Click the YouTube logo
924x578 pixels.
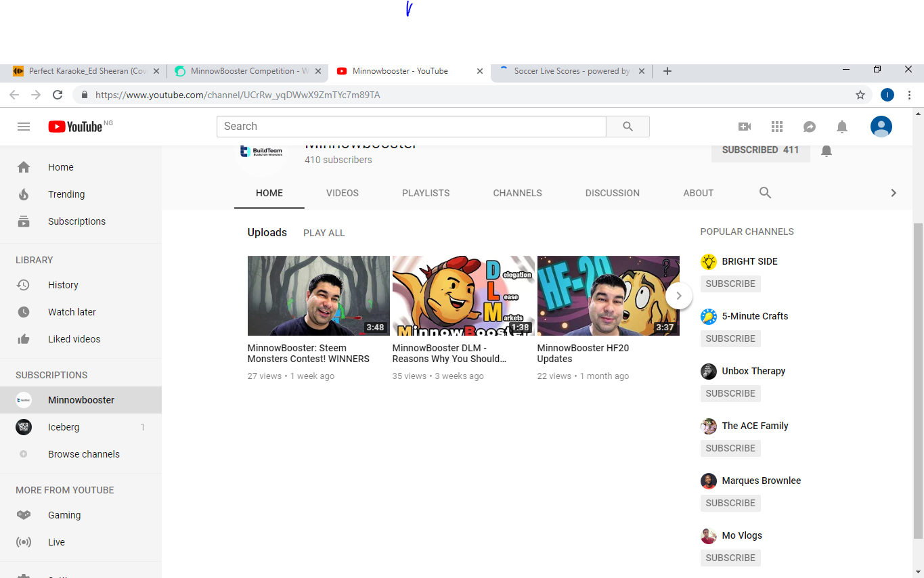tap(75, 127)
